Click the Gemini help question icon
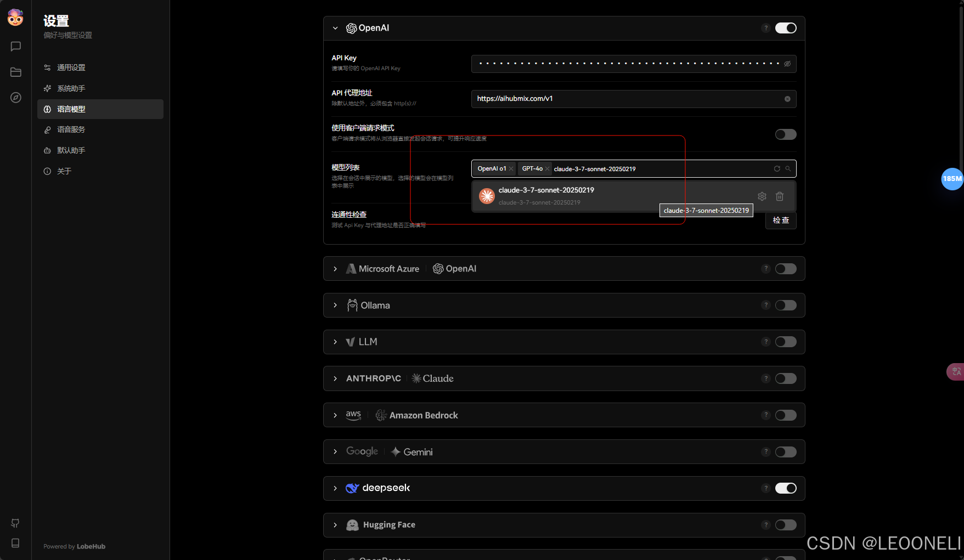Image resolution: width=964 pixels, height=560 pixels. 766,452
